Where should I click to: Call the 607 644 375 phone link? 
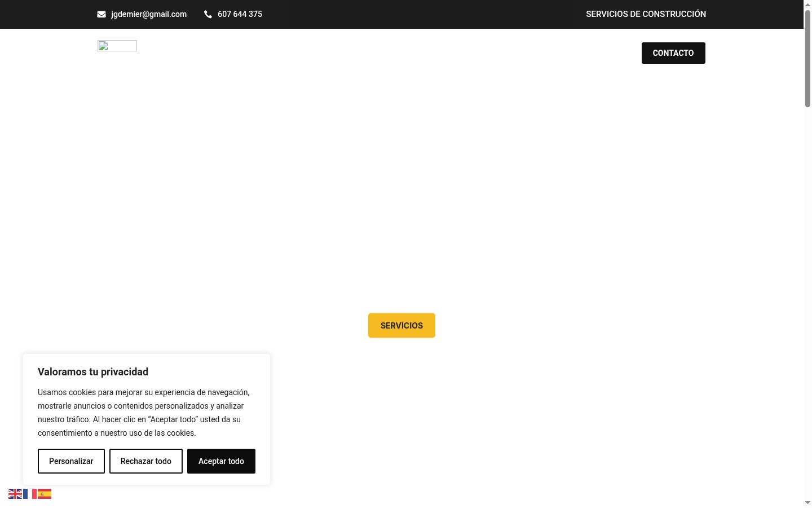(x=240, y=14)
